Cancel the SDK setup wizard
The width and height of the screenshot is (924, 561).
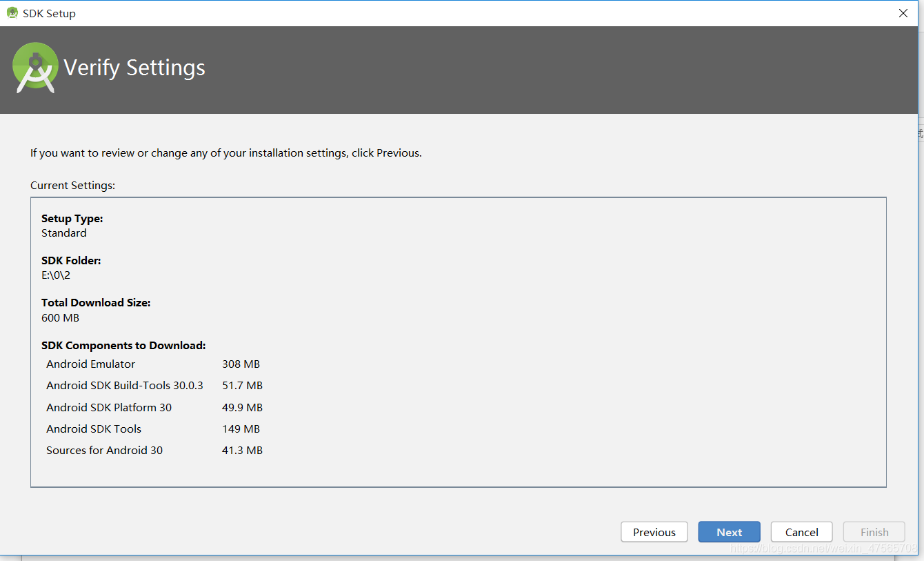[x=801, y=532]
